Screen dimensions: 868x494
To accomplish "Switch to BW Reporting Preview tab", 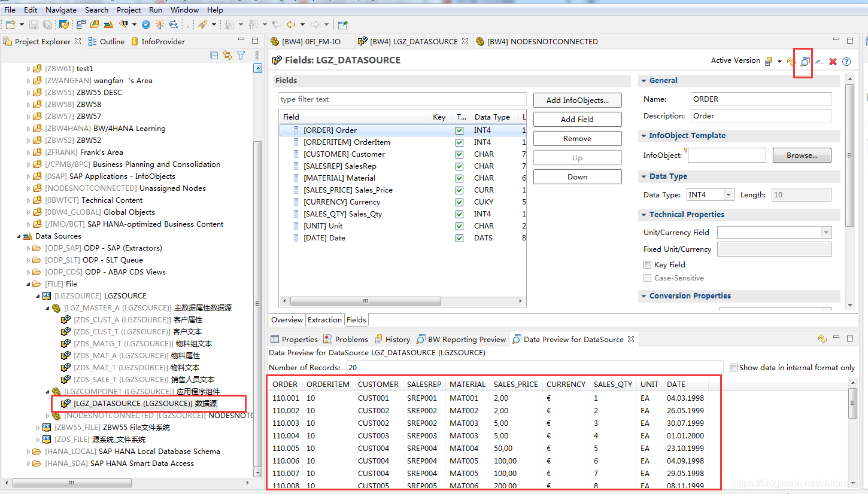I will coord(462,339).
